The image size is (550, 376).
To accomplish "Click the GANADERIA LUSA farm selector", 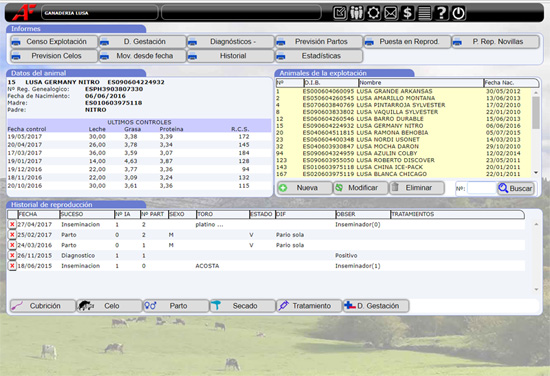I will pos(100,13).
